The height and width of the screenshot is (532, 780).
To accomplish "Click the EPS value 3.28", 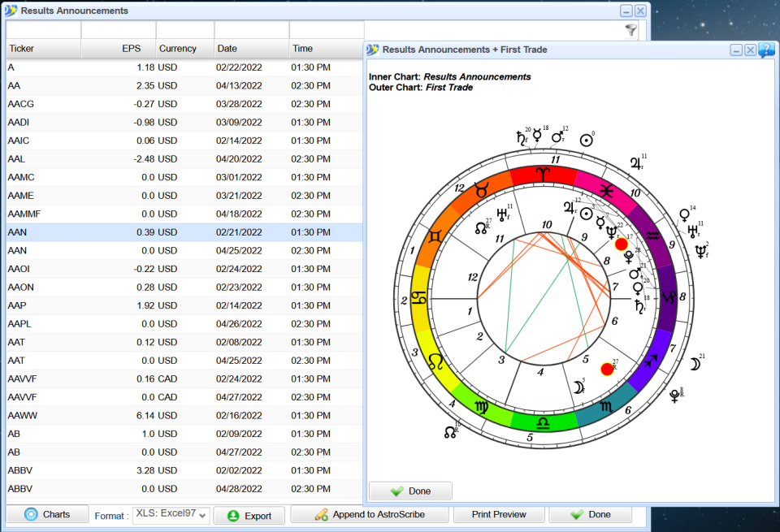I will 145,470.
